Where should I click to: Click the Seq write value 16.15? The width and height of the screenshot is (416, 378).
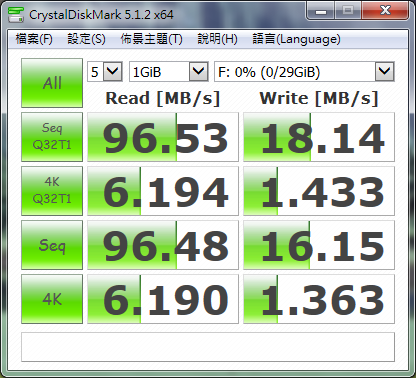pyautogui.click(x=319, y=245)
